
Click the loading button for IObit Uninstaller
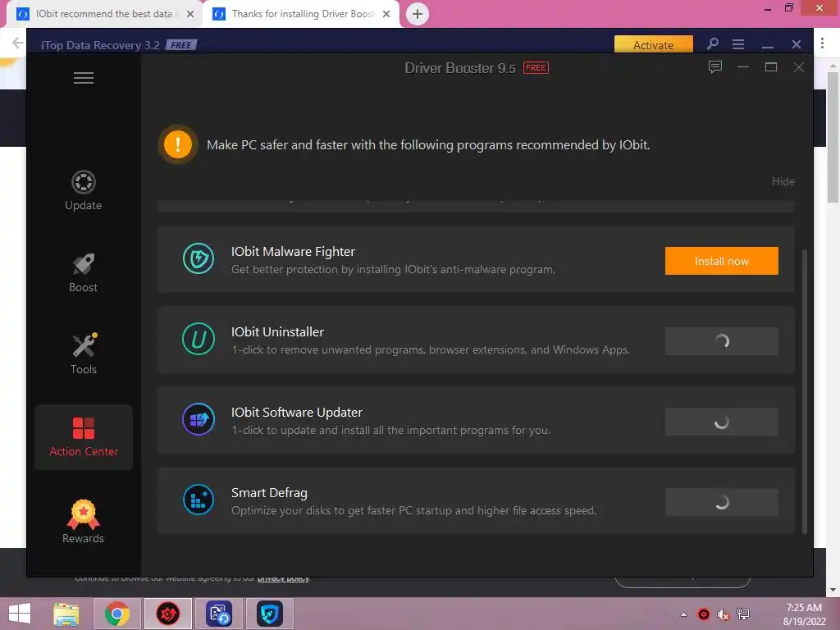tap(722, 341)
